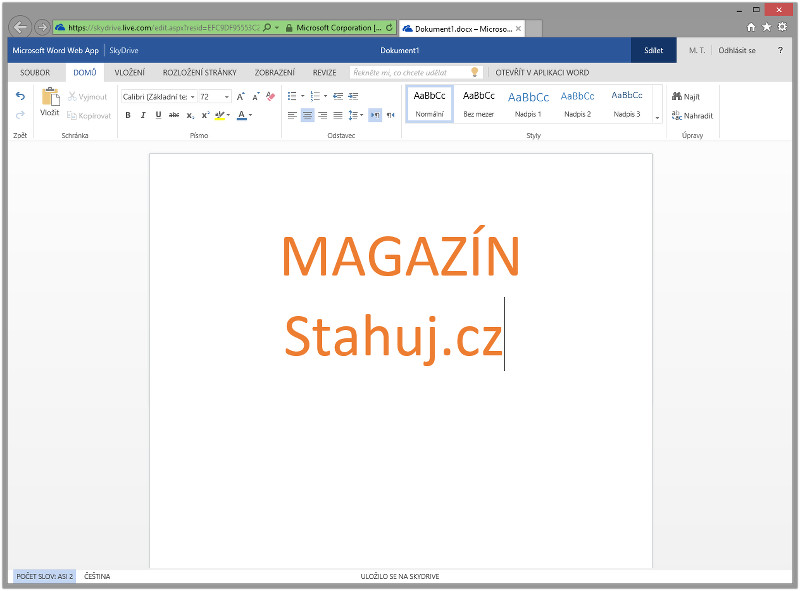Switch to the DOMŮ tab
This screenshot has height=591, width=800.
85,72
